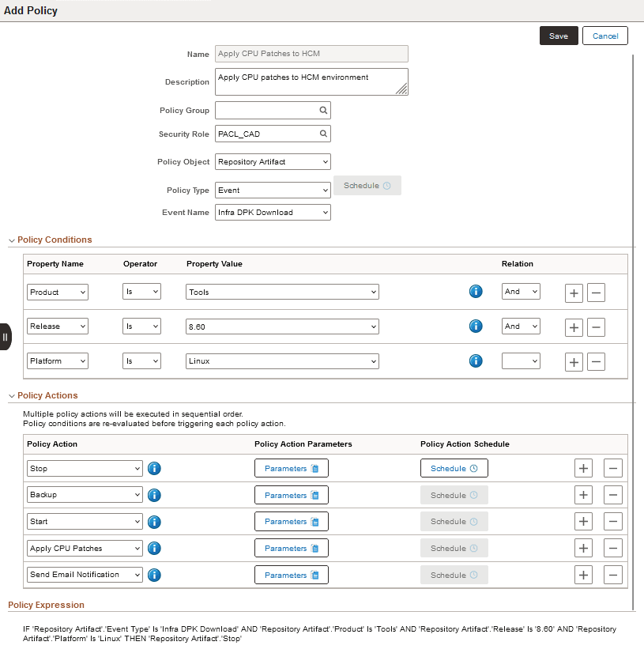Toggle the sidebar collapse handle on the left edge
Image resolution: width=644 pixels, height=653 pixels.
(x=6, y=336)
